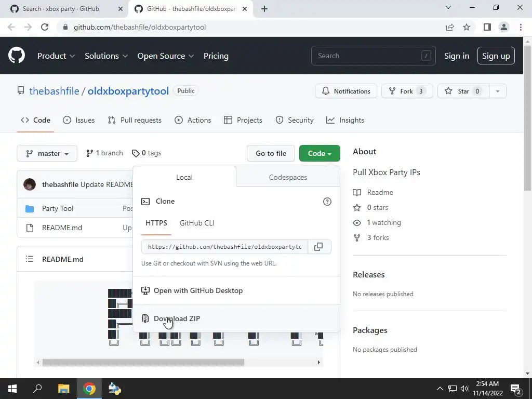The height and width of the screenshot is (399, 532).
Task: Click the Chrome share page icon
Action: (x=450, y=27)
